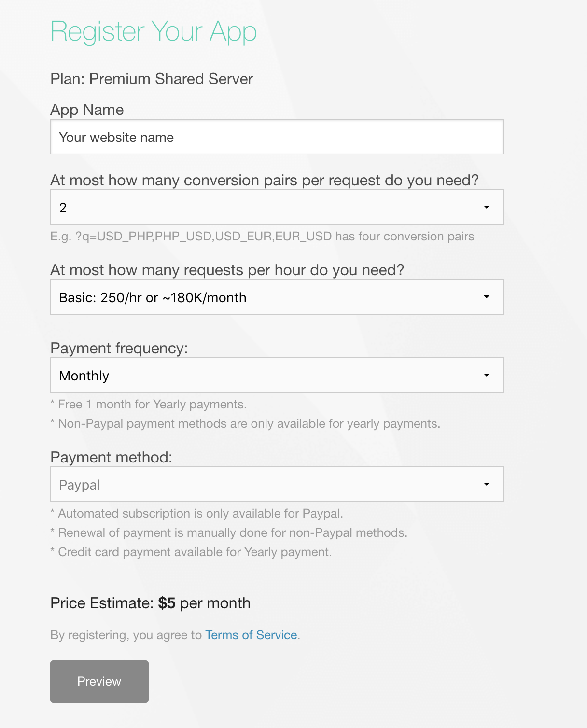Open the conversion pairs dropdown showing 2

[x=277, y=207]
